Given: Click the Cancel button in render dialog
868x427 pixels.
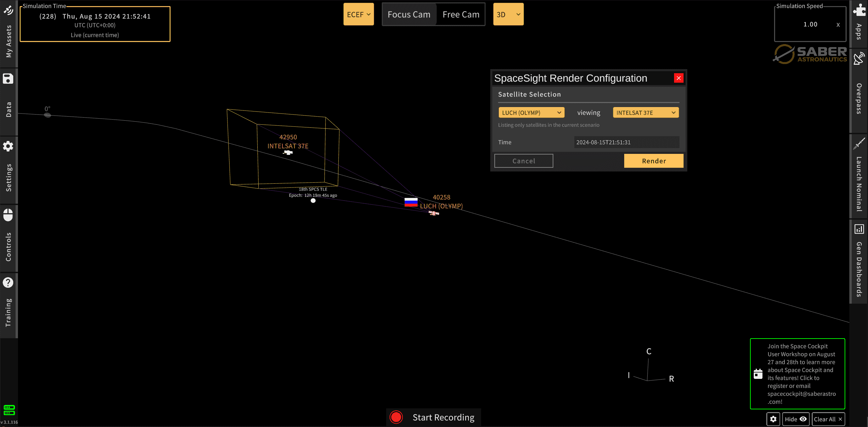Looking at the screenshot, I should (524, 161).
